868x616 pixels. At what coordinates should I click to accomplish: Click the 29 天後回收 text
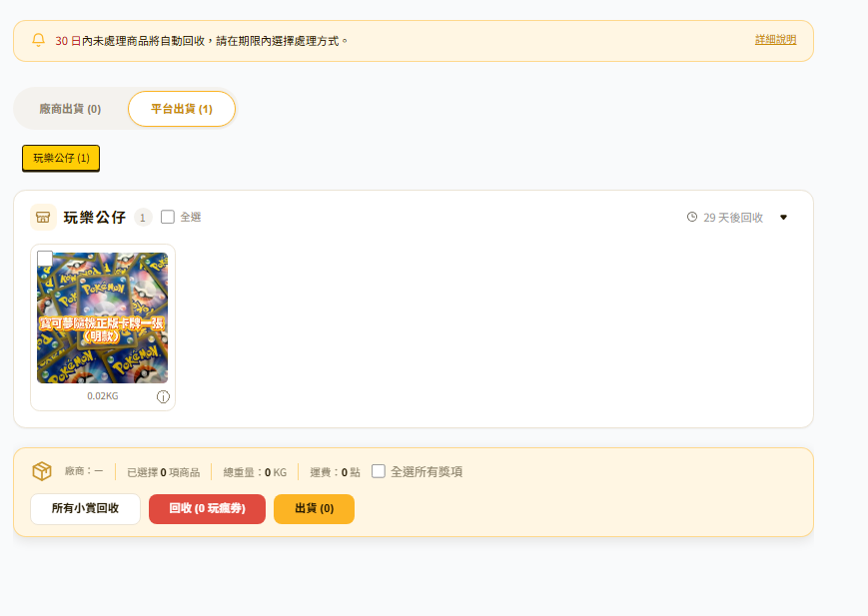[x=733, y=218]
